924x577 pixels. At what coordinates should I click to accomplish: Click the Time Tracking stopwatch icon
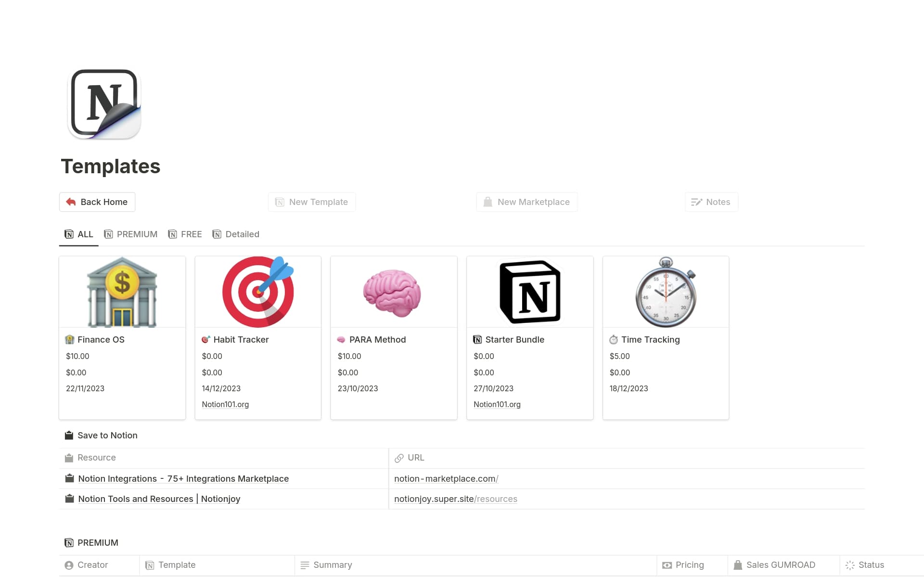tap(666, 292)
